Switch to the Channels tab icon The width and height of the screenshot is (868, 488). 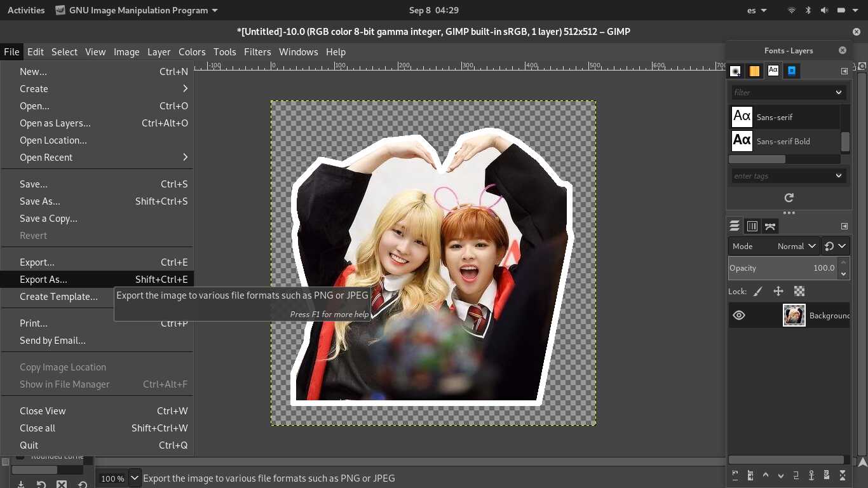click(x=752, y=226)
